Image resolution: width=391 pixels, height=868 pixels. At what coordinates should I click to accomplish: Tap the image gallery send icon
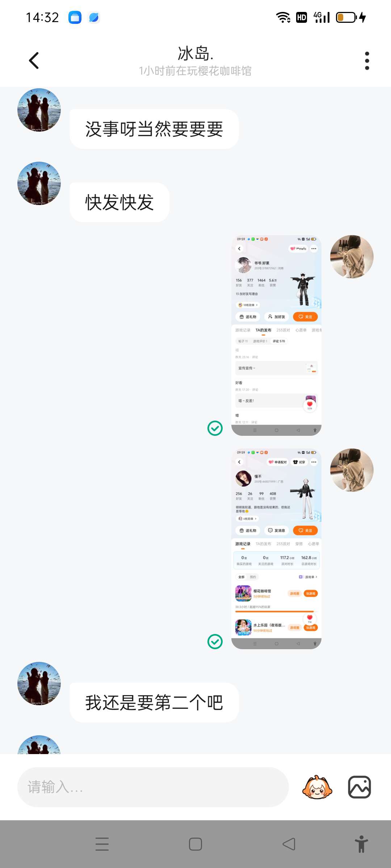(x=360, y=787)
